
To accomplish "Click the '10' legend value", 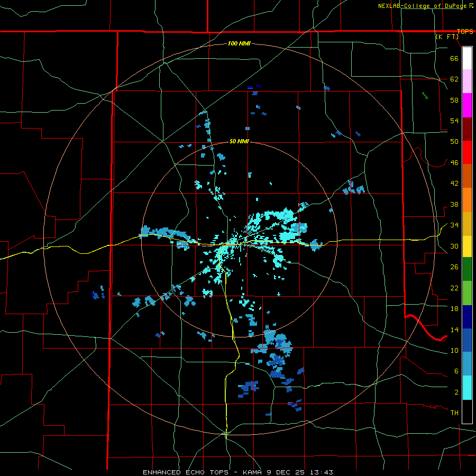I will coord(454,351).
